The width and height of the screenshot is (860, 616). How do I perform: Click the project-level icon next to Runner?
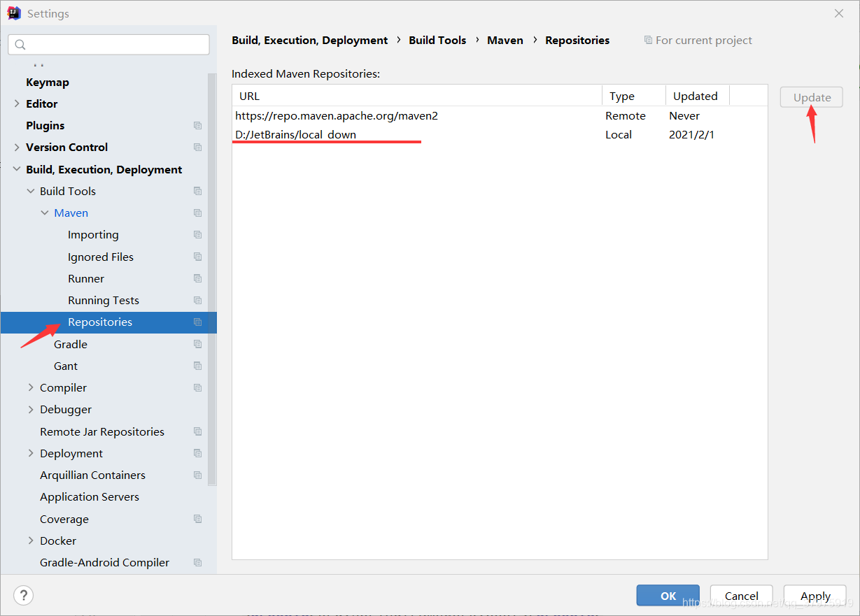(197, 279)
